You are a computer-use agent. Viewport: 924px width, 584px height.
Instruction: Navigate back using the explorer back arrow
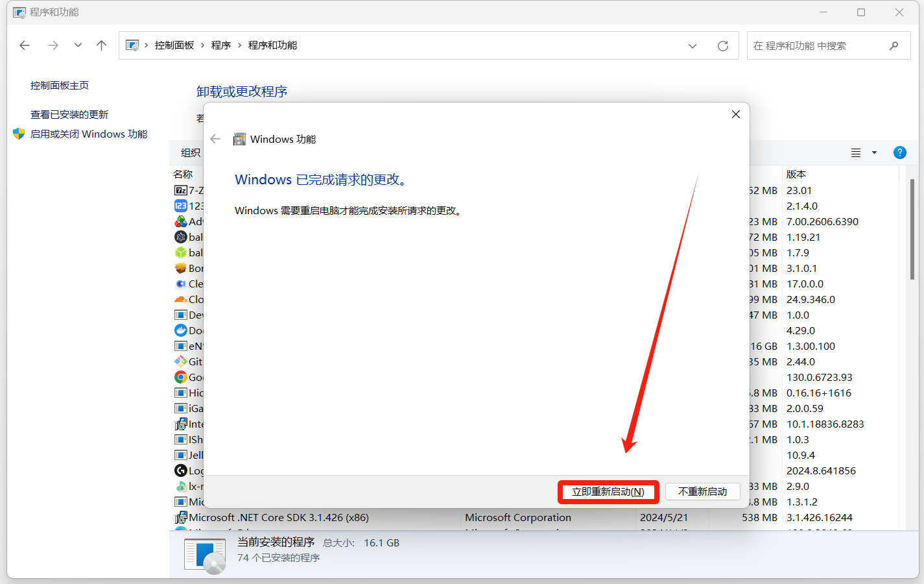(25, 45)
